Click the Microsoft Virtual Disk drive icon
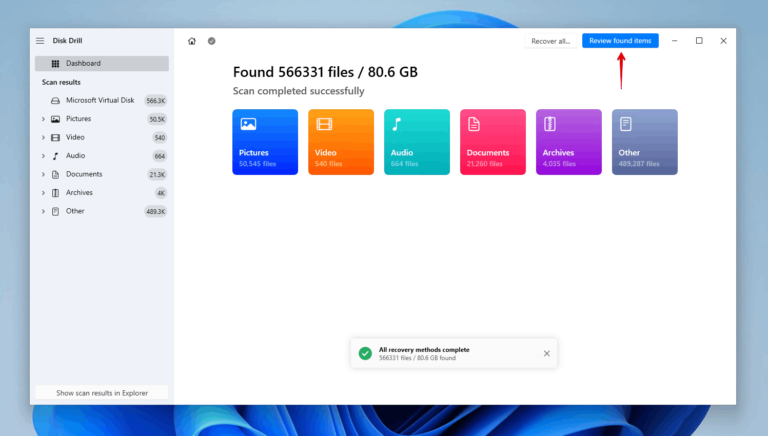 tap(55, 100)
